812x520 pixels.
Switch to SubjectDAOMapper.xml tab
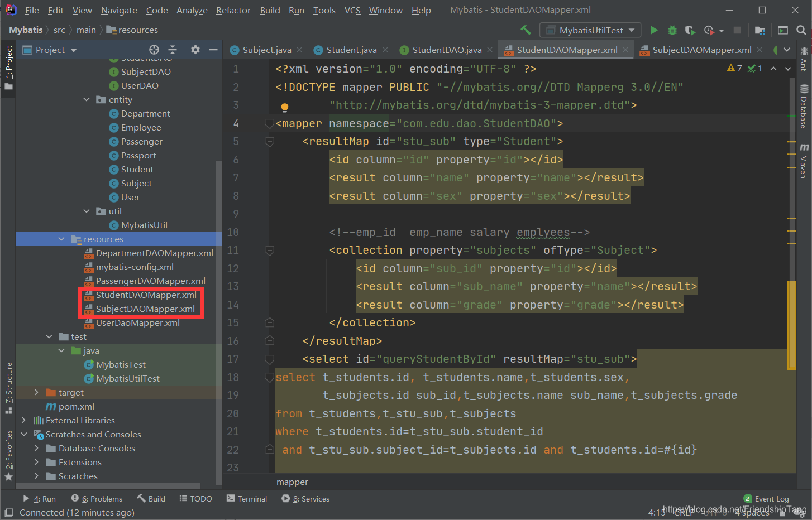pyautogui.click(x=701, y=50)
